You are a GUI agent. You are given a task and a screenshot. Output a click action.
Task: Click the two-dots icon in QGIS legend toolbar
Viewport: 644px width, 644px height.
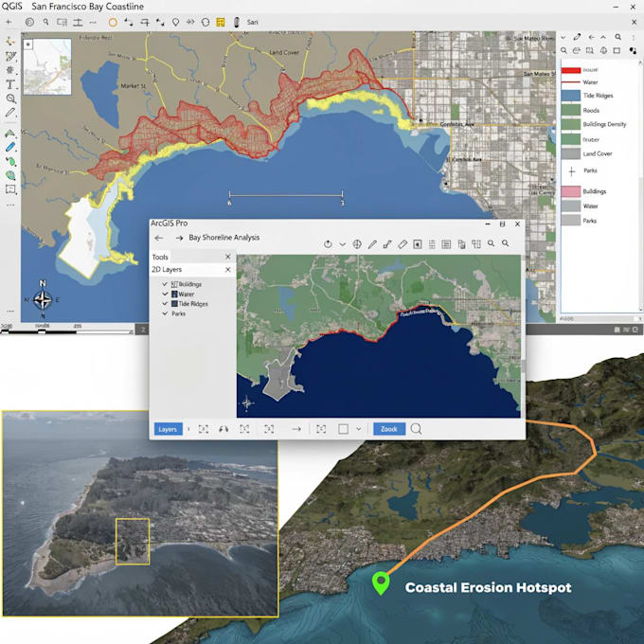pyautogui.click(x=633, y=50)
